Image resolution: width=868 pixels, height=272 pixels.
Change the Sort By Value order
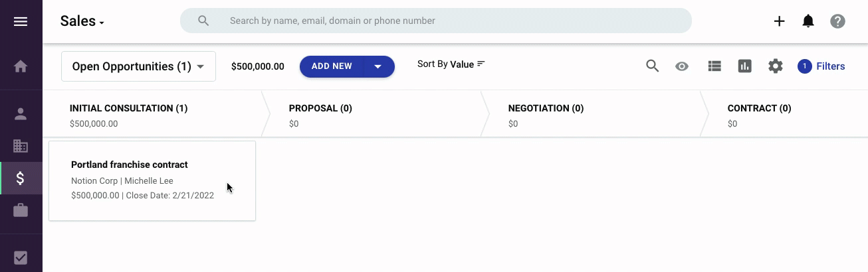pyautogui.click(x=451, y=64)
